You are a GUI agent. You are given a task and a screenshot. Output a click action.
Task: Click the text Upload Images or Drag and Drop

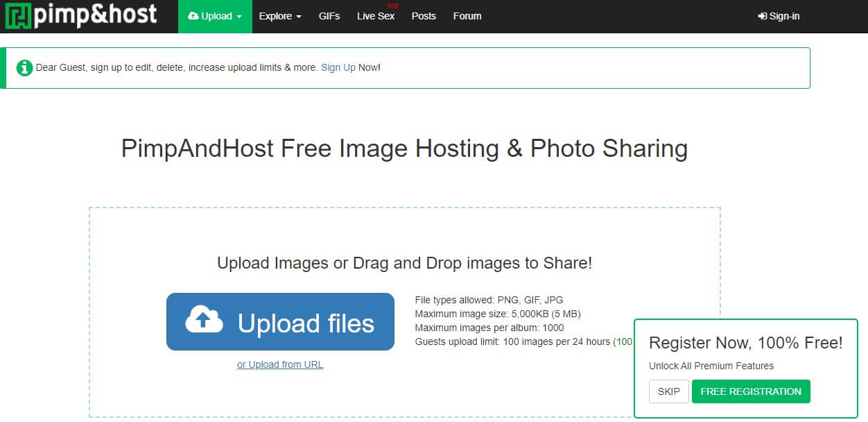coord(404,263)
